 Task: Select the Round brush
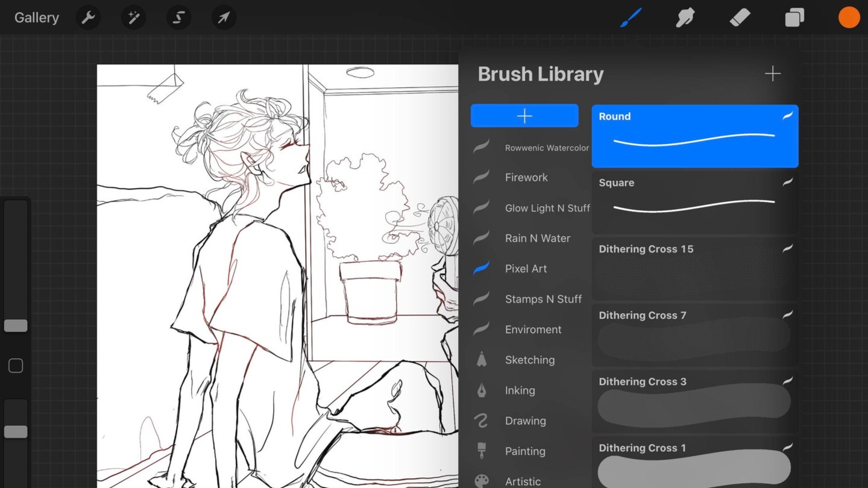click(x=695, y=136)
